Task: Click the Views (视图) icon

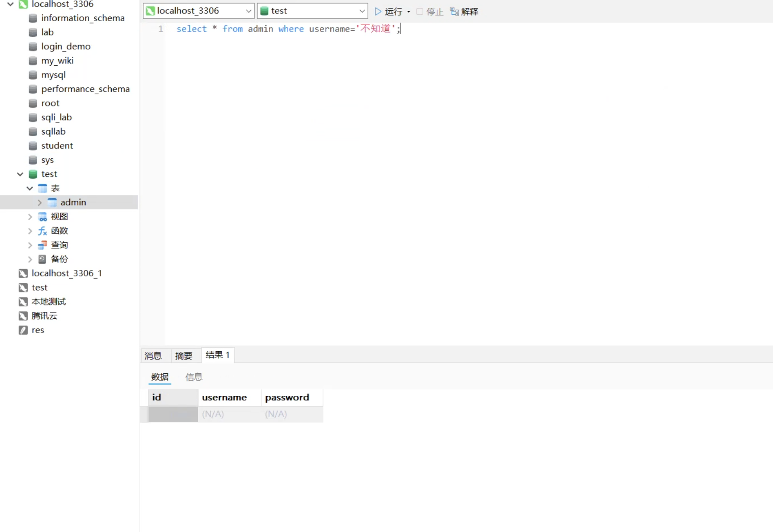Action: 42,217
